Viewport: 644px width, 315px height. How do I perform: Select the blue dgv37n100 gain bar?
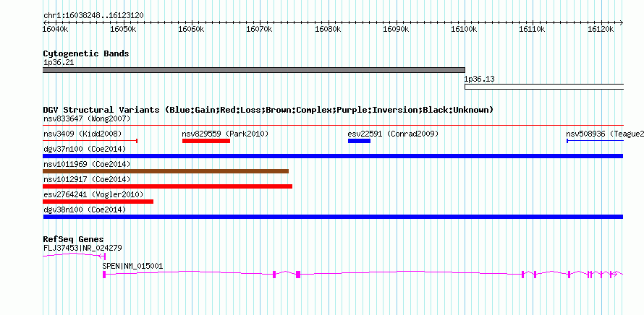click(x=333, y=156)
